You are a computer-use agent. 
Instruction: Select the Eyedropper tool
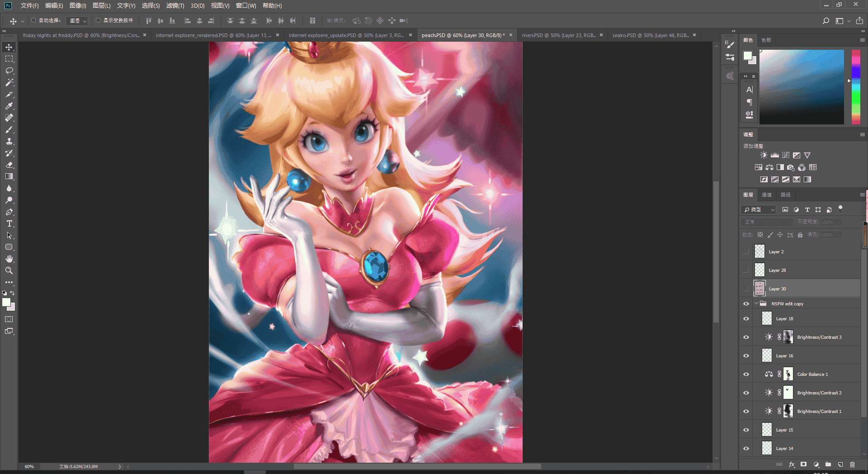click(x=9, y=106)
